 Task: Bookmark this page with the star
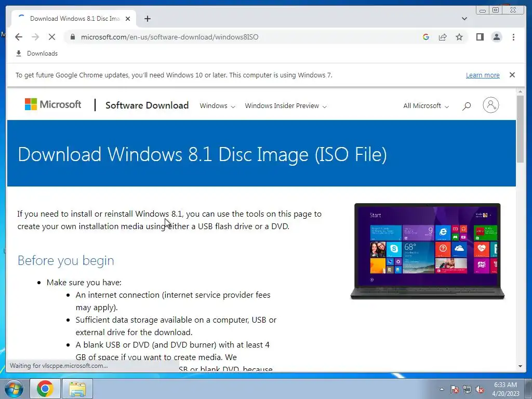click(x=459, y=37)
